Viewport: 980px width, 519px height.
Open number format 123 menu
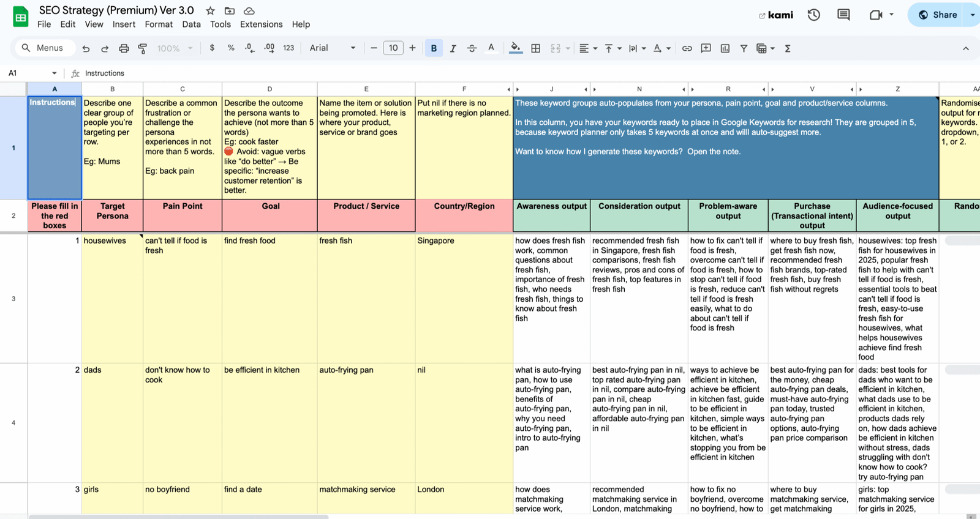click(288, 48)
